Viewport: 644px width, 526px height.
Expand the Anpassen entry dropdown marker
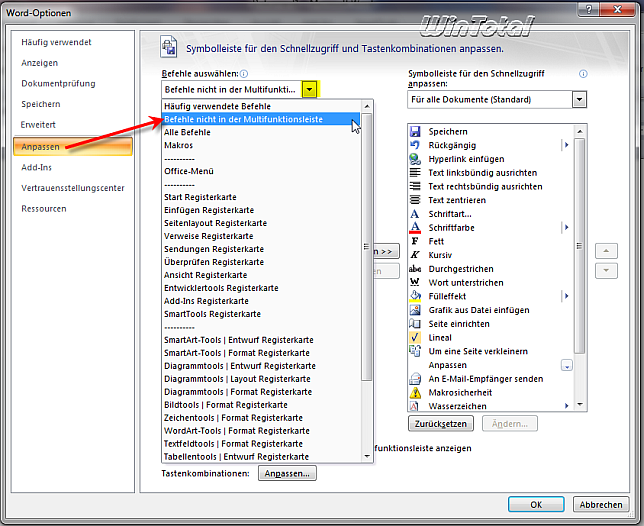[x=567, y=365]
